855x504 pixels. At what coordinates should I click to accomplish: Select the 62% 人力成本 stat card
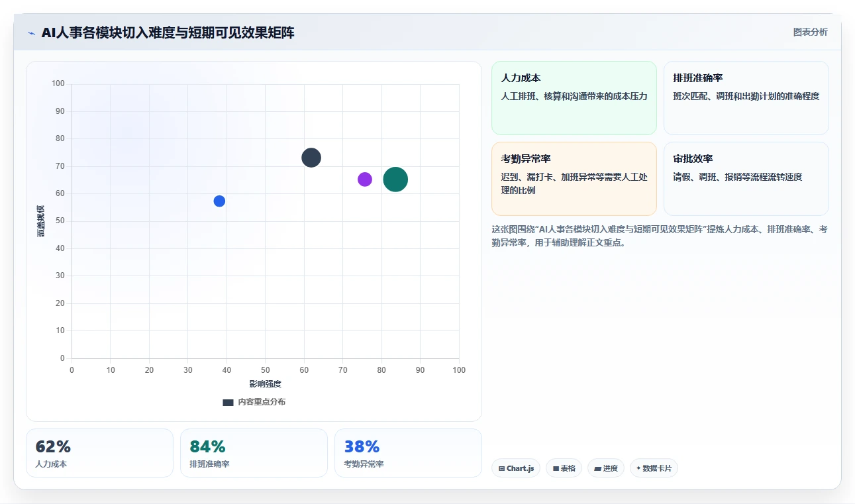[99, 453]
